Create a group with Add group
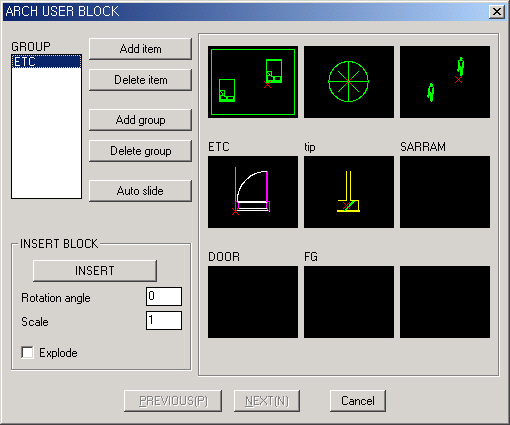This screenshot has width=510, height=425. click(140, 120)
